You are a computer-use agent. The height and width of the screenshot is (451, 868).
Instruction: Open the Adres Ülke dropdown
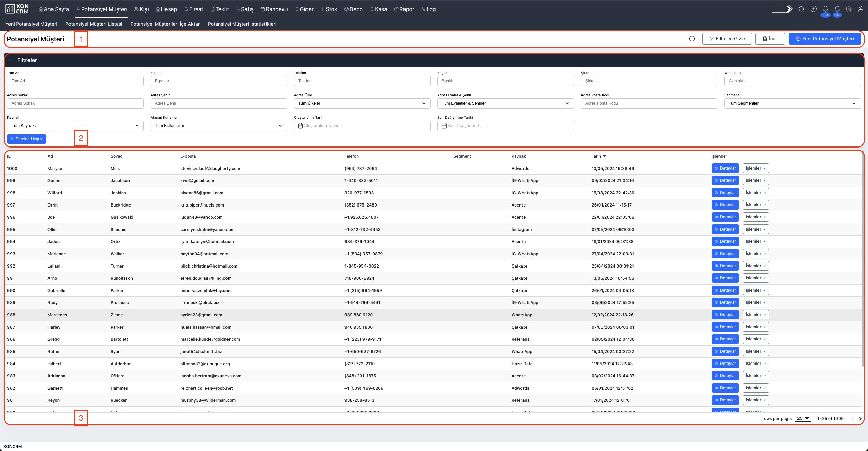362,103
